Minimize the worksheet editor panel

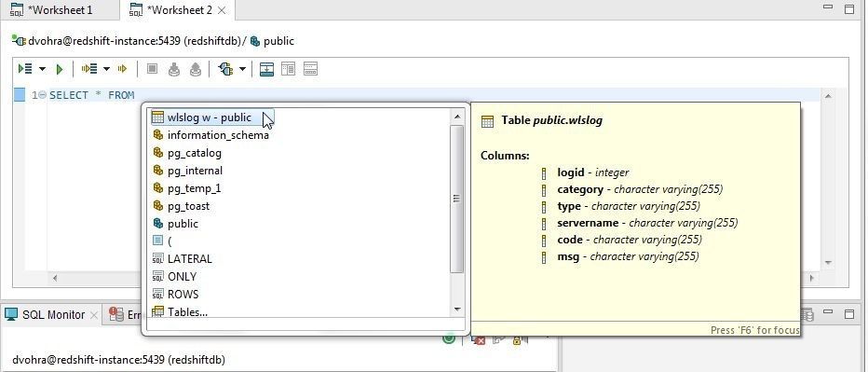[x=828, y=7]
